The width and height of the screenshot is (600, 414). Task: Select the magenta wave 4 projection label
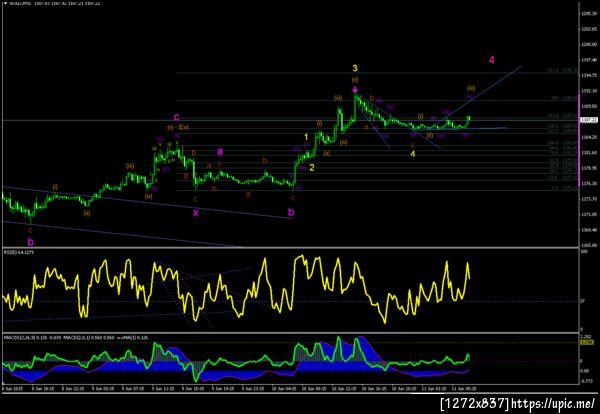[492, 60]
